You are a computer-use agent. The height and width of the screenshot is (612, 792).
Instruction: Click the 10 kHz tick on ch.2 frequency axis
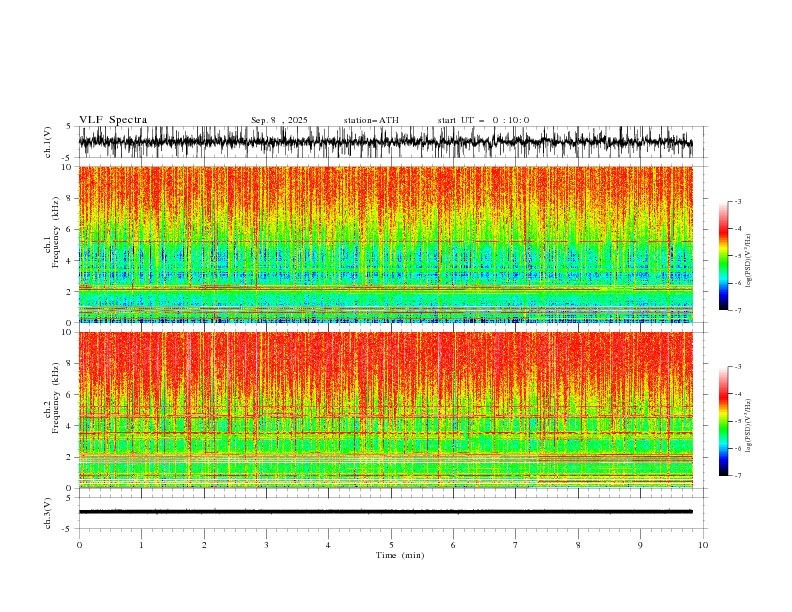click(x=68, y=332)
